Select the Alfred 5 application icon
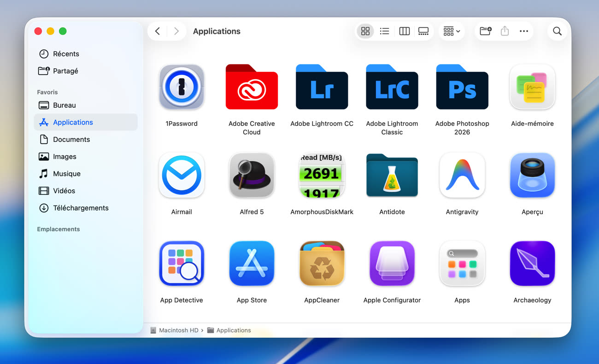The height and width of the screenshot is (364, 599). coord(252,175)
